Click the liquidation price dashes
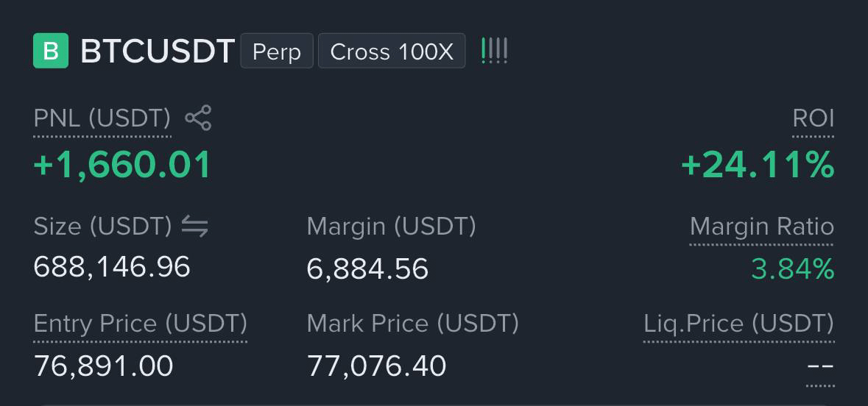The width and height of the screenshot is (868, 406). tap(820, 367)
